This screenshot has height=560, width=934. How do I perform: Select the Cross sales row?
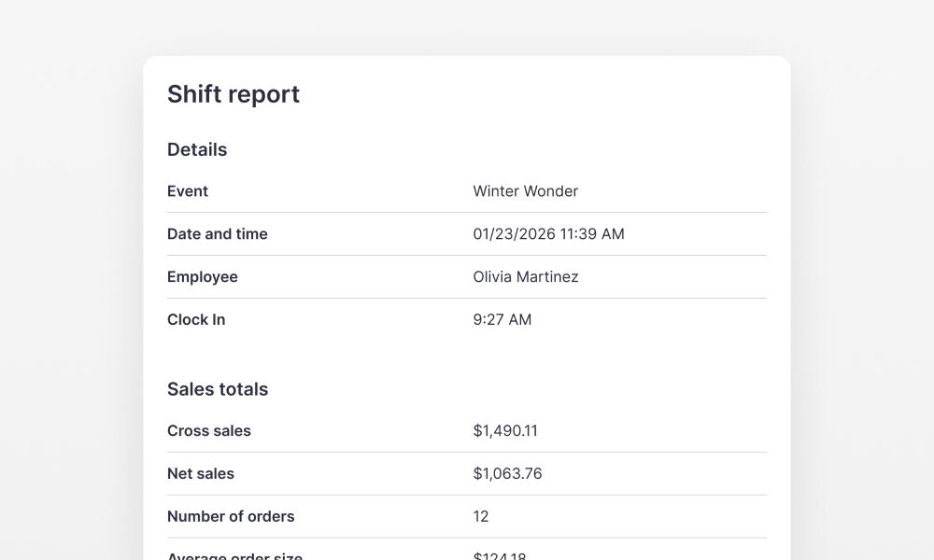click(209, 430)
